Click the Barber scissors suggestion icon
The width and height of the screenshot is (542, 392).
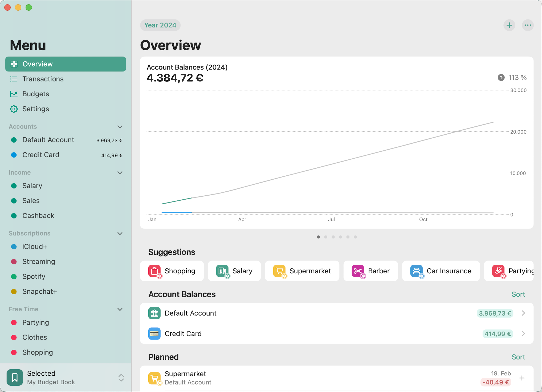357,271
